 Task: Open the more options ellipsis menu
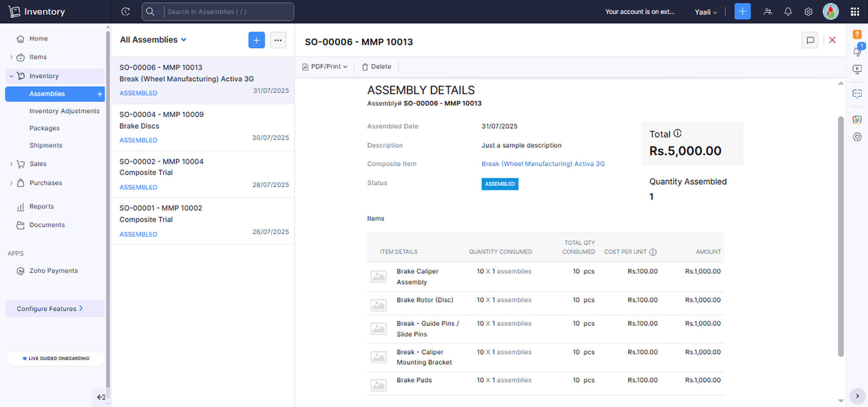(x=278, y=40)
